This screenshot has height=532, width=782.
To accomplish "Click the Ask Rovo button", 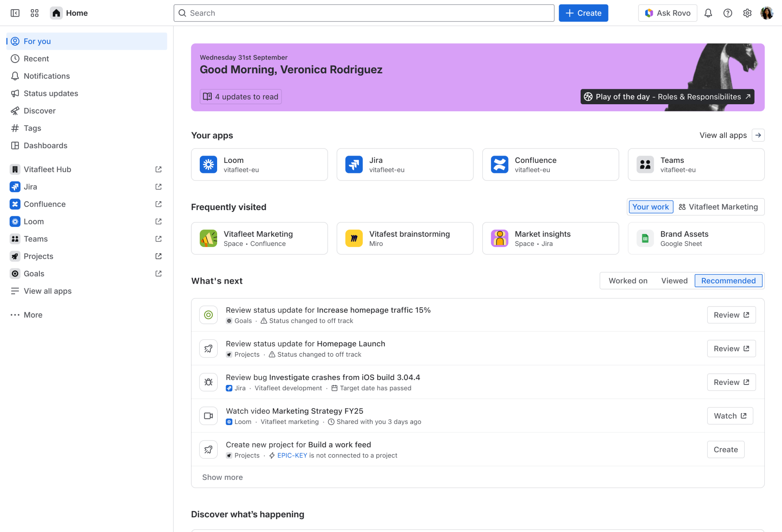I will [667, 13].
